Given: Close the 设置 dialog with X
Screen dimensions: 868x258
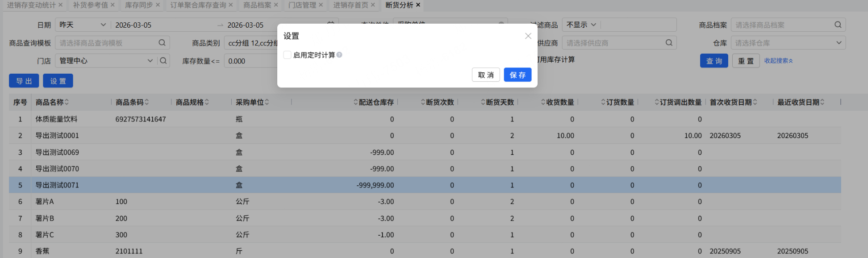Looking at the screenshot, I should [528, 36].
